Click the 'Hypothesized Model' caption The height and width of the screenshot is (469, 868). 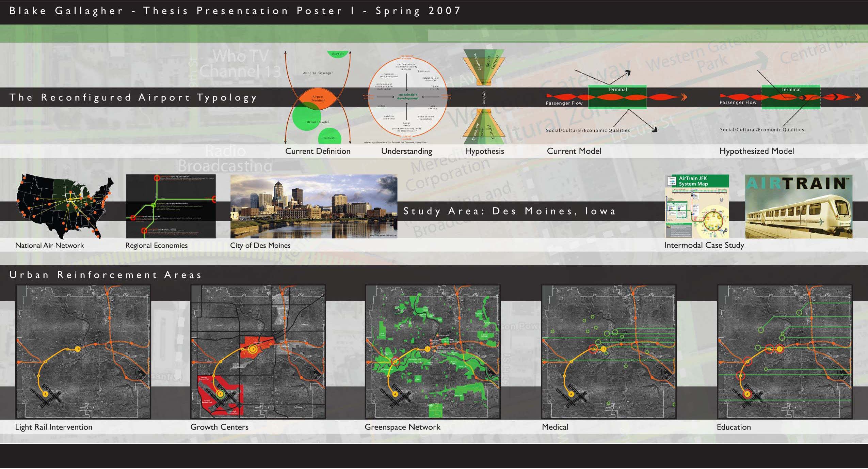point(756,151)
